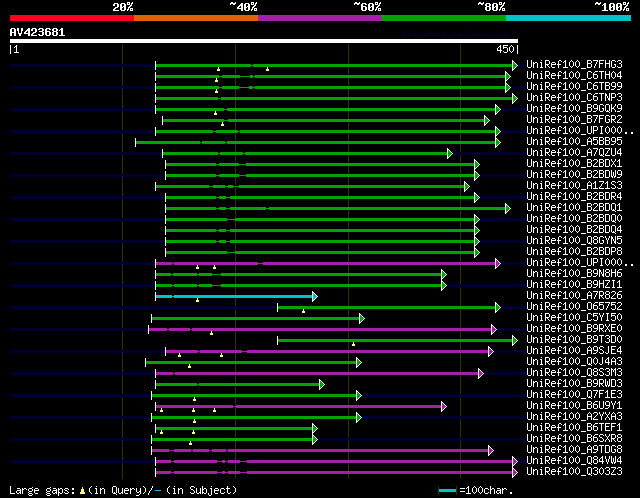
Task: Click the arrowhead ending the UniRef100_B7FGR2 bar
Action: point(487,120)
